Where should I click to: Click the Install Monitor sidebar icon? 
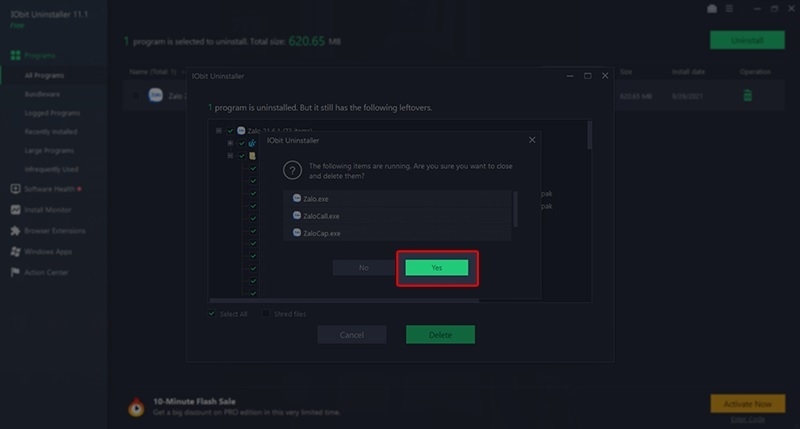(16, 210)
